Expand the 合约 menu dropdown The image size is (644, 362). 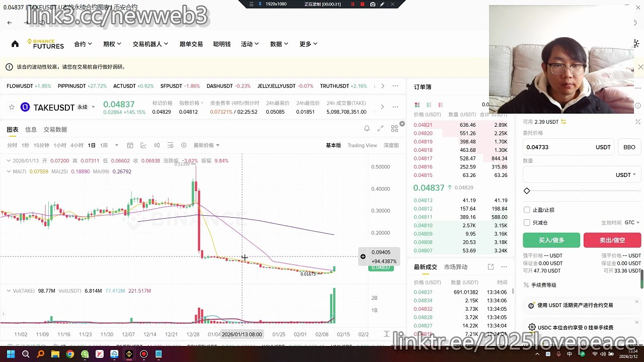coord(83,44)
